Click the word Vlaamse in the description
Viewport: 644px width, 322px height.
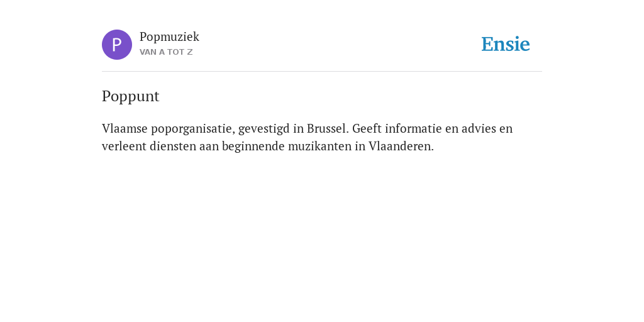pyautogui.click(x=125, y=128)
